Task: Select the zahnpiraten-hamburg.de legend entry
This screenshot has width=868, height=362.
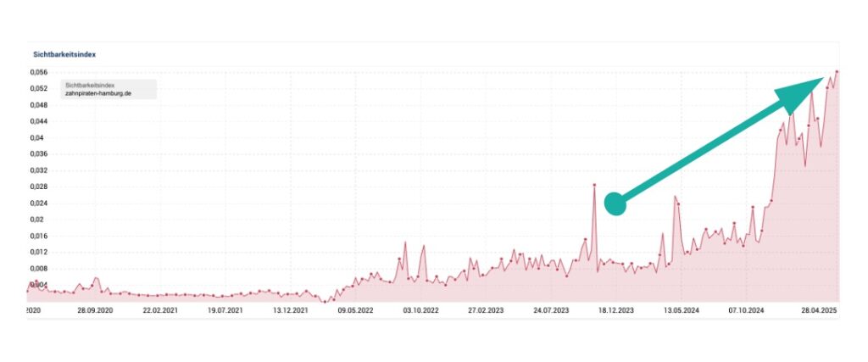Action: point(97,93)
